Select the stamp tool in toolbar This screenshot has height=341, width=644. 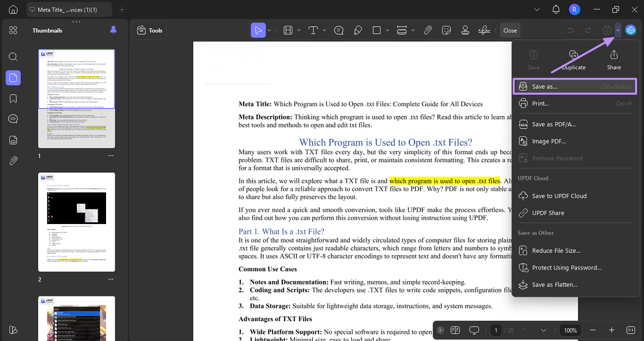[x=465, y=30]
